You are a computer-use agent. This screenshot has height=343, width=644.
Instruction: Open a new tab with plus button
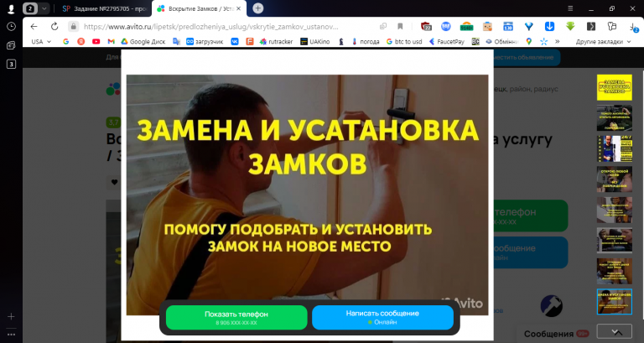point(258,8)
